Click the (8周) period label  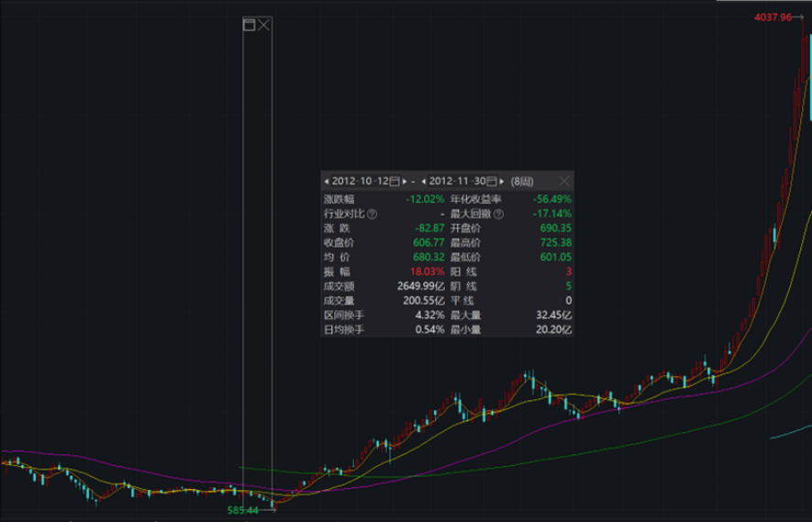coord(522,182)
